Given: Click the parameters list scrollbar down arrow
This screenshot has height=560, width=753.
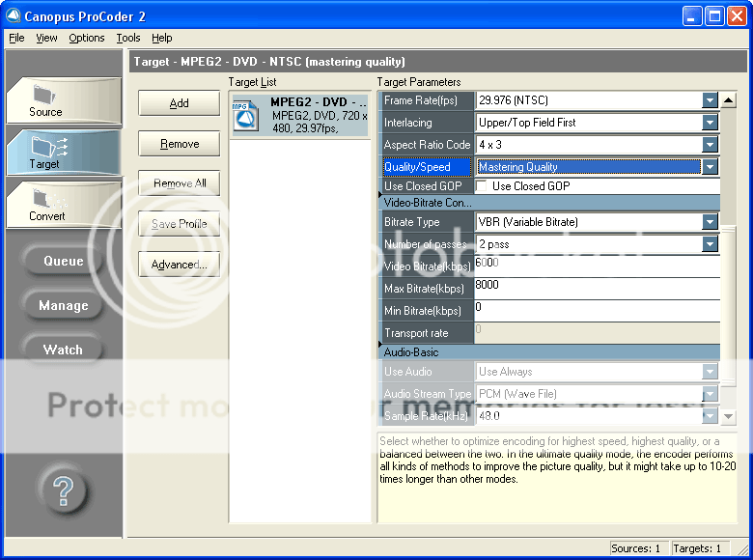Looking at the screenshot, I should (729, 416).
